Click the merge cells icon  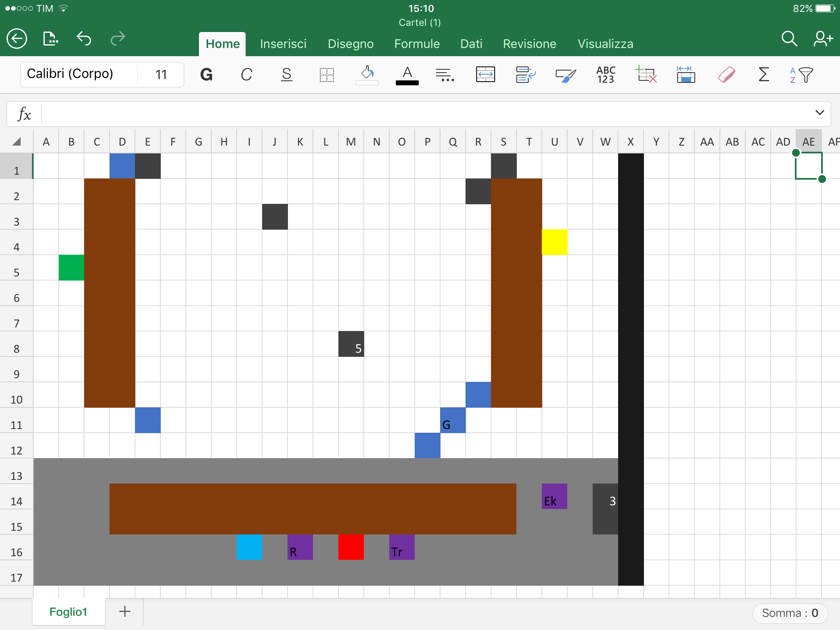485,75
